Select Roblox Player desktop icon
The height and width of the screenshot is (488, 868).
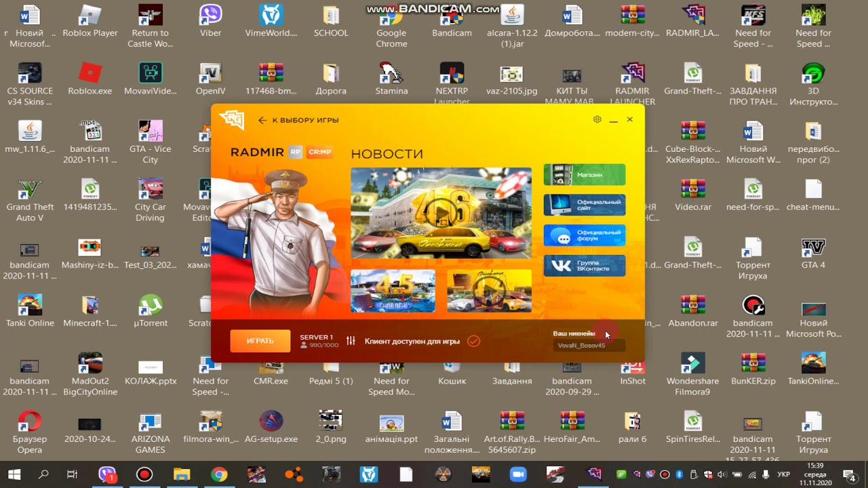tap(90, 22)
